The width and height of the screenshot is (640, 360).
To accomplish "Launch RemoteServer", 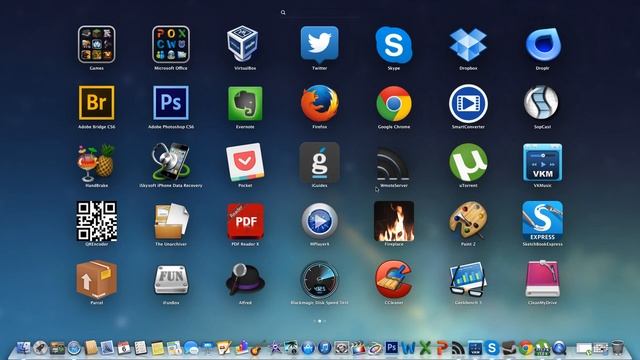I will tap(393, 163).
